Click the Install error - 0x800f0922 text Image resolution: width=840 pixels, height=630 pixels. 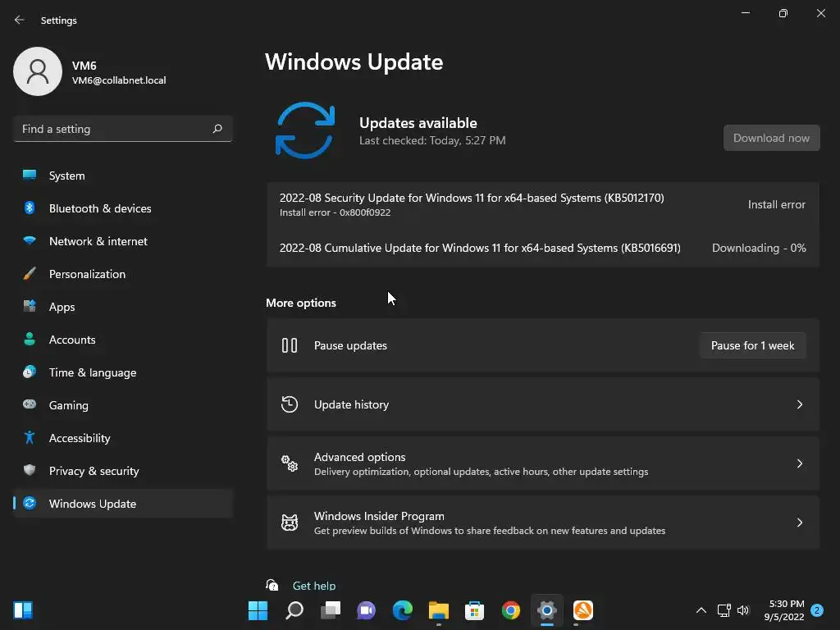(335, 212)
